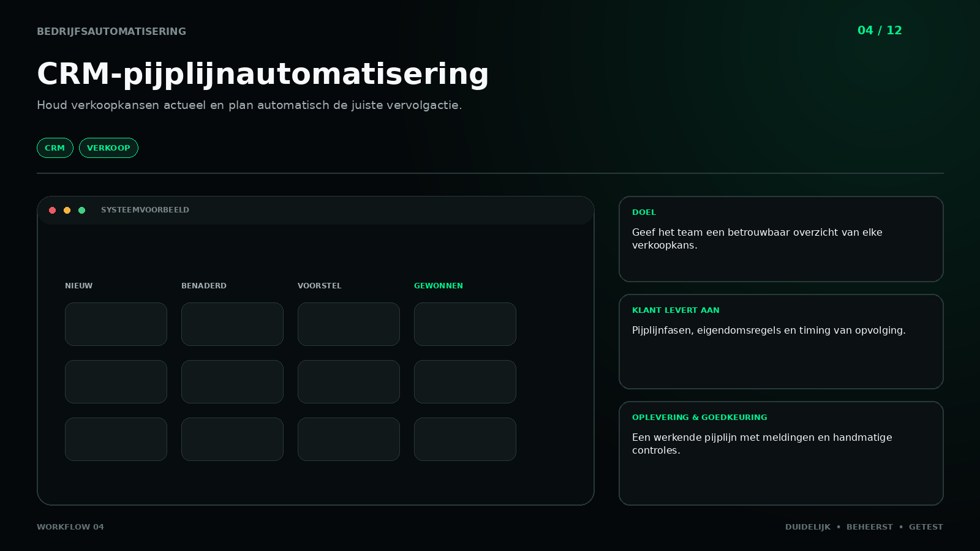Click the text 'Pijplijnfasen, eigendomsregels en timing'
The width and height of the screenshot is (980, 551).
click(x=731, y=331)
